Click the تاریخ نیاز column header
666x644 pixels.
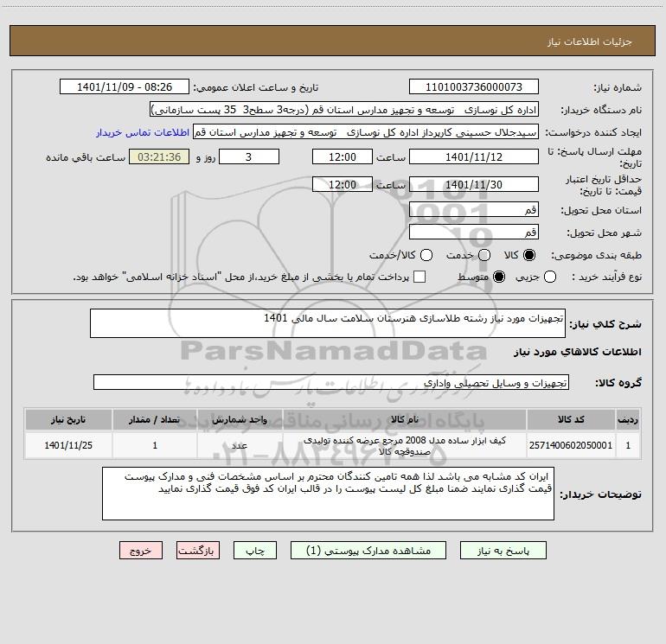point(68,419)
